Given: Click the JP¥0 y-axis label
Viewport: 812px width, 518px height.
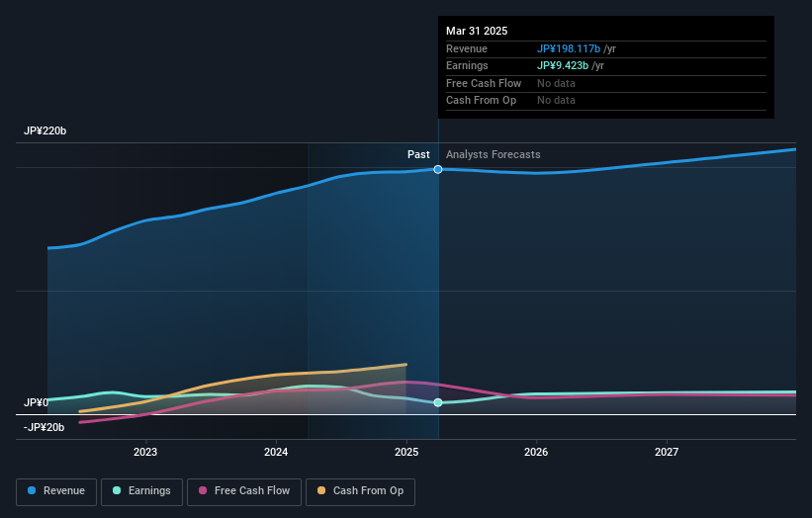Looking at the screenshot, I should [36, 402].
